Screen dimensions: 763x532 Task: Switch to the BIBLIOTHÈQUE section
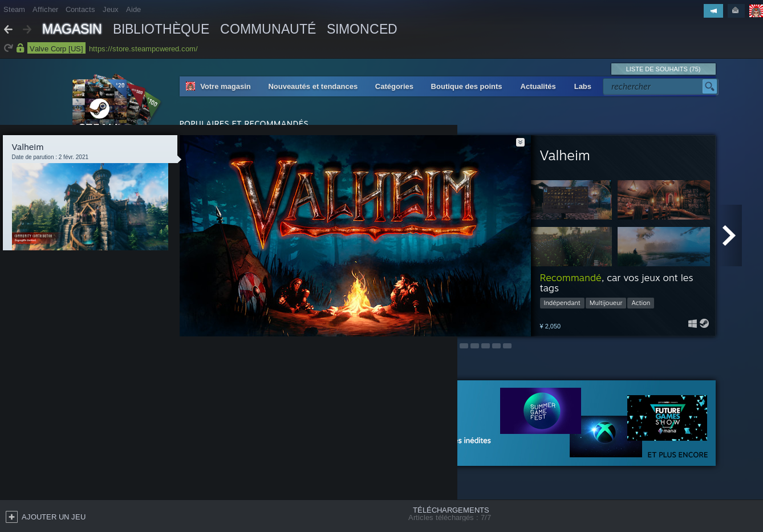tap(161, 29)
